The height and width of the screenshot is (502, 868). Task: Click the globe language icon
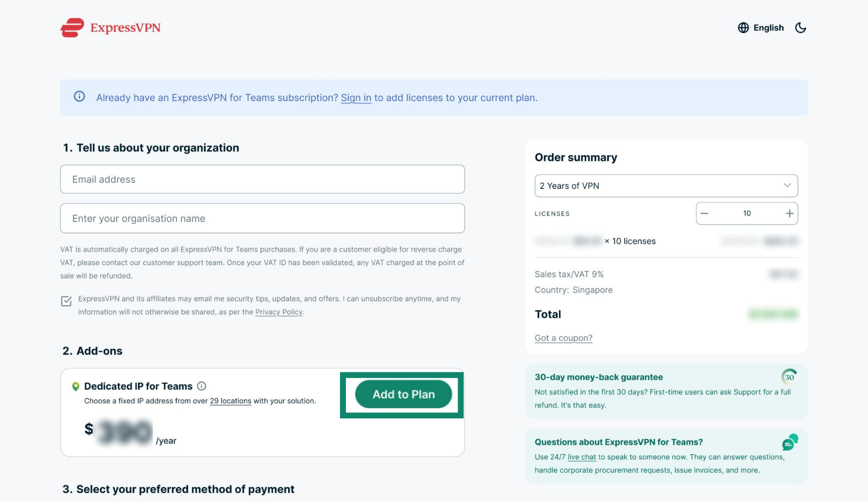click(743, 28)
